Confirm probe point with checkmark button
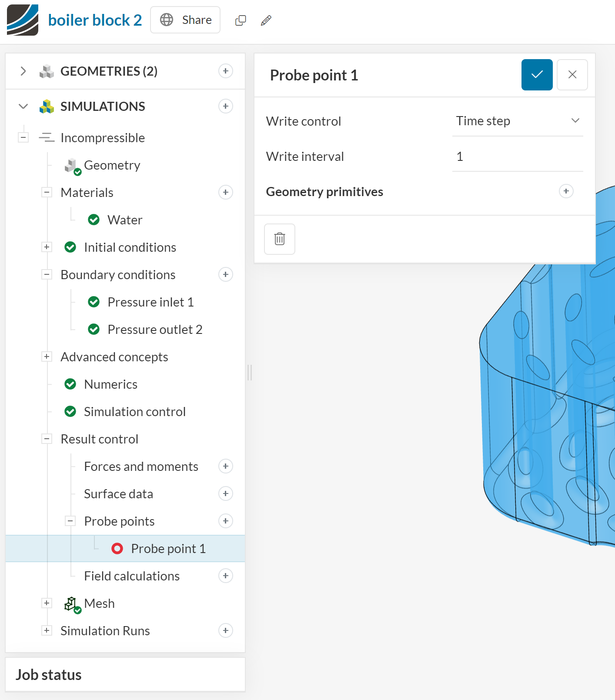615x700 pixels. pos(537,75)
